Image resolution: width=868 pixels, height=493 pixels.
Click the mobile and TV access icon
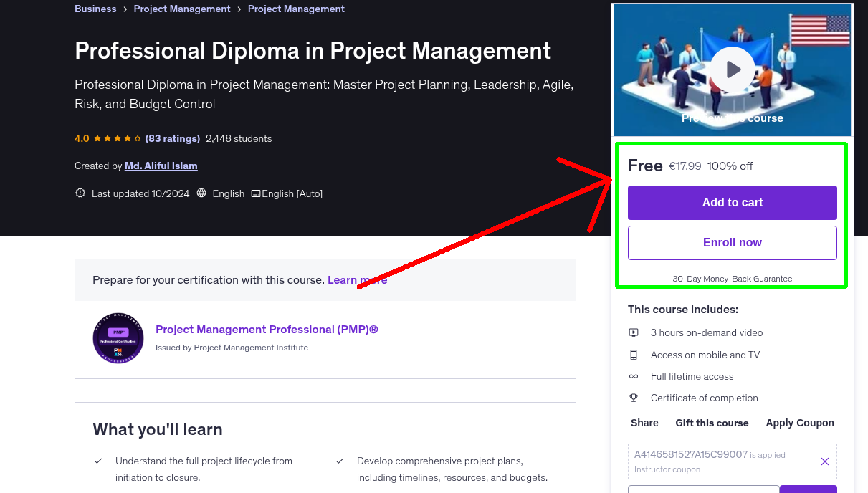point(634,355)
